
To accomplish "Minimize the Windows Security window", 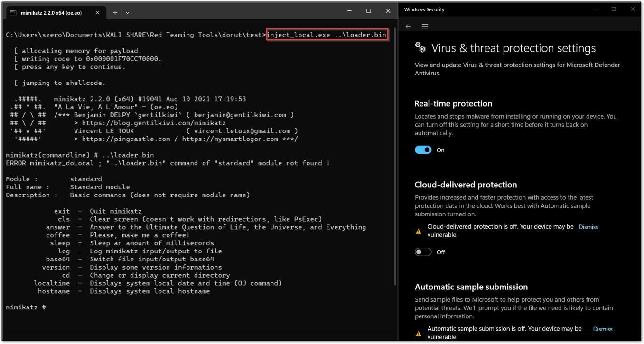I will [x=594, y=9].
